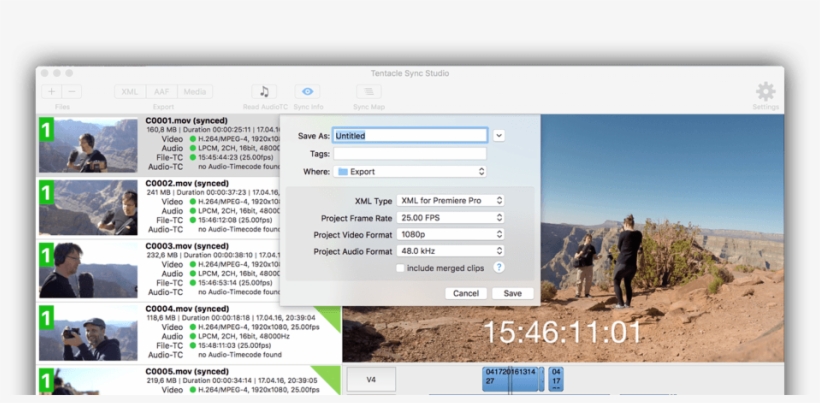This screenshot has height=403, width=820.
Task: Click the Media export button
Action: click(195, 91)
